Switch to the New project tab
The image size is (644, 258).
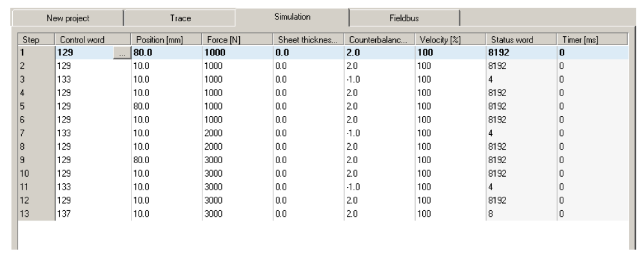(x=68, y=18)
